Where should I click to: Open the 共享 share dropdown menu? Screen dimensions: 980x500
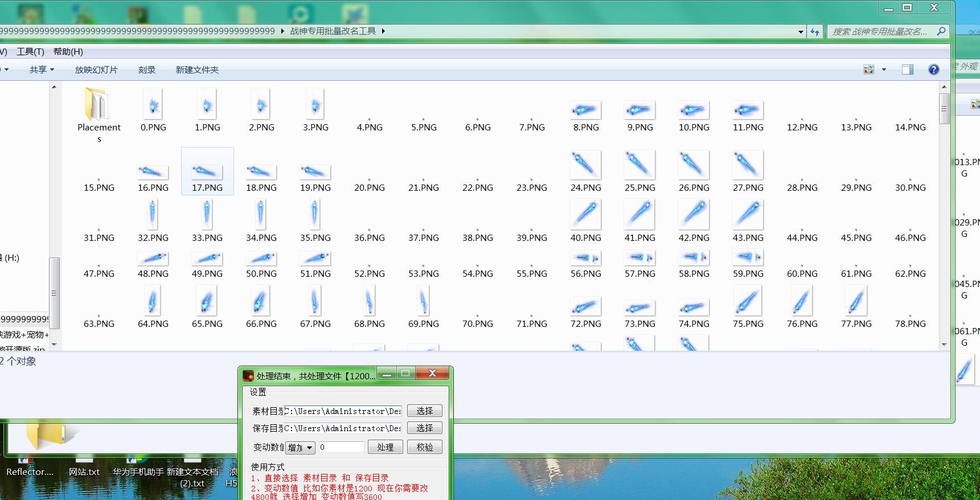42,69
